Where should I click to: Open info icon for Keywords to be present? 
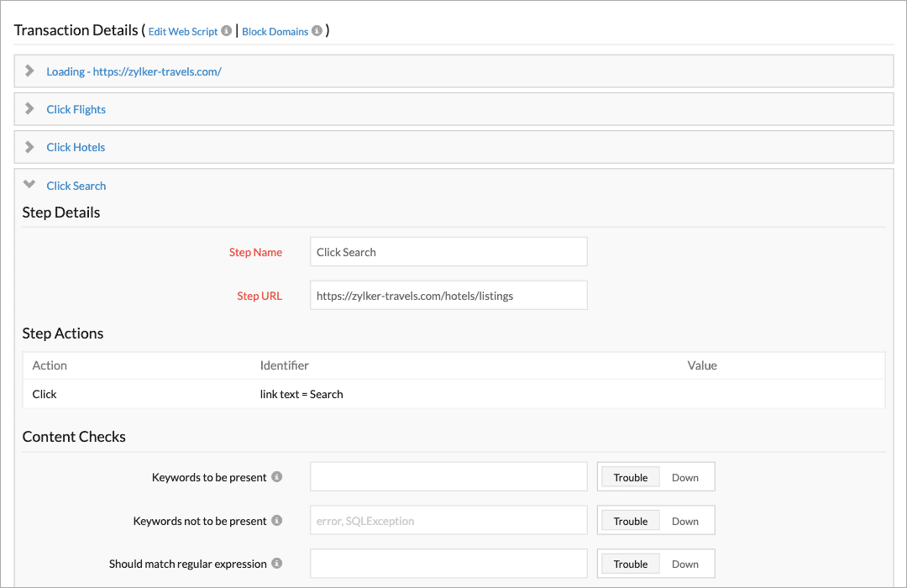point(278,476)
